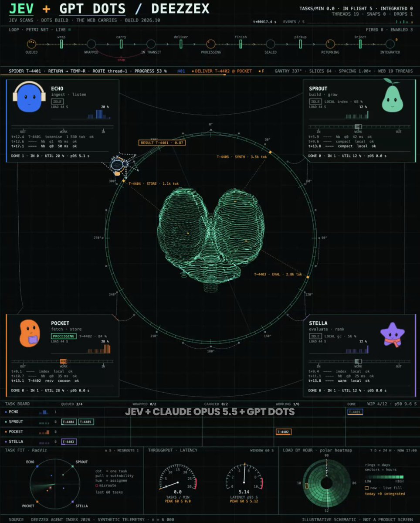Select the QUEUED node in Petri net
Screen dimensions: 420x523
(x=31, y=44)
